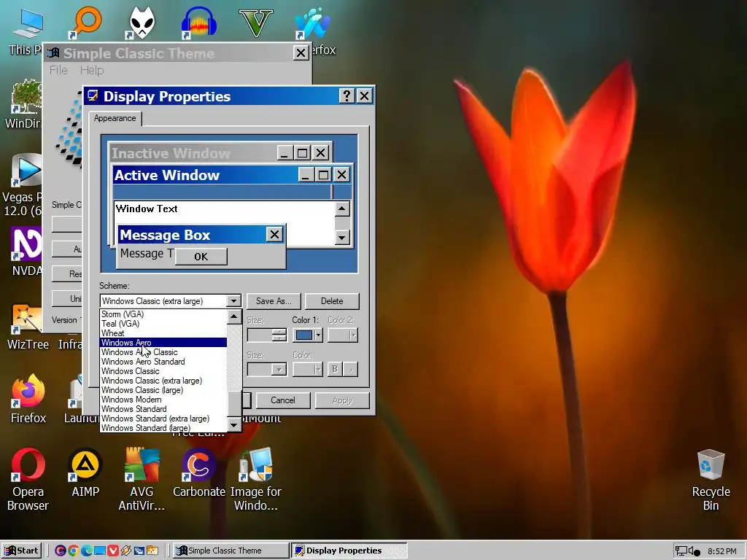Pick Windows Standard (extra large) list entry

(163, 419)
